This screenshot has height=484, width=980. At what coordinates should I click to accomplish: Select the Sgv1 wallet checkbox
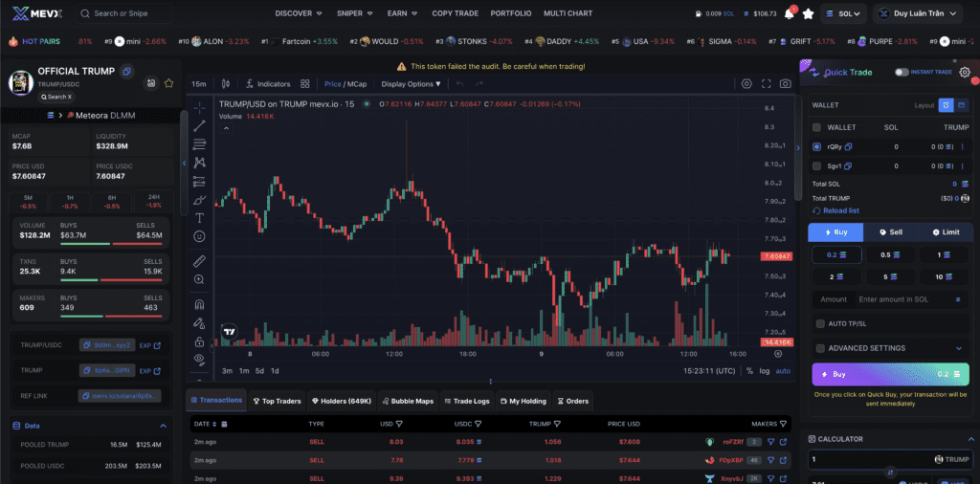click(x=816, y=166)
